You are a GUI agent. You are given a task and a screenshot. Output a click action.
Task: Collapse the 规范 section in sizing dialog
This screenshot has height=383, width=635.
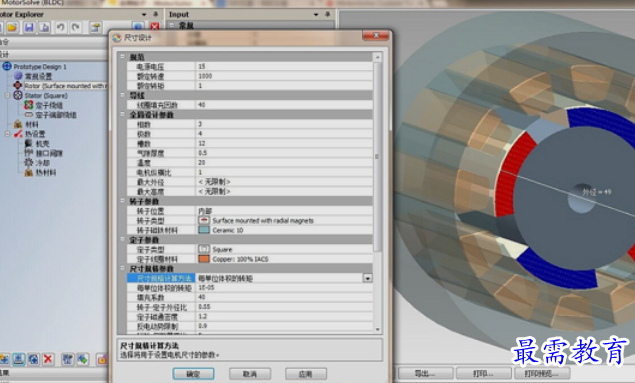pos(122,57)
